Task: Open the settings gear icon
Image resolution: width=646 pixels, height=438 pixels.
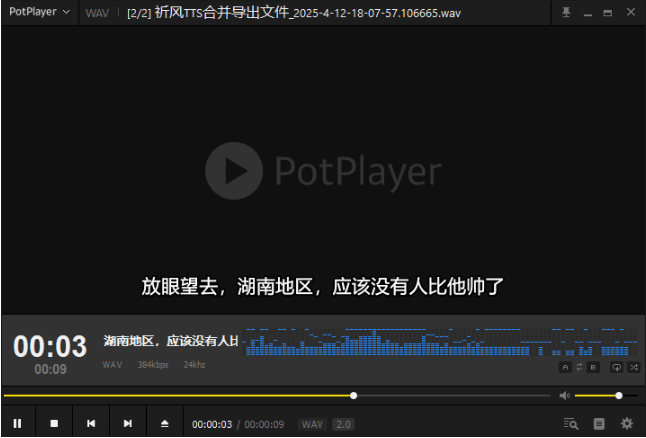Action: 627,424
